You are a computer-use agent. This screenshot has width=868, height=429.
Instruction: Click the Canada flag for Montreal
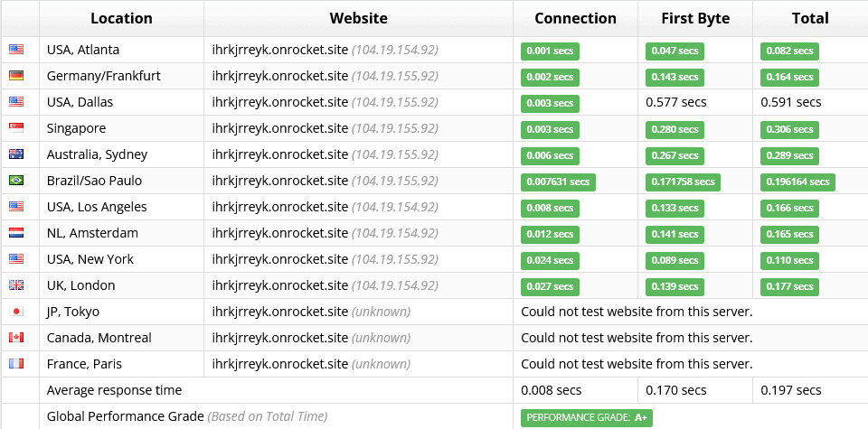click(x=16, y=337)
